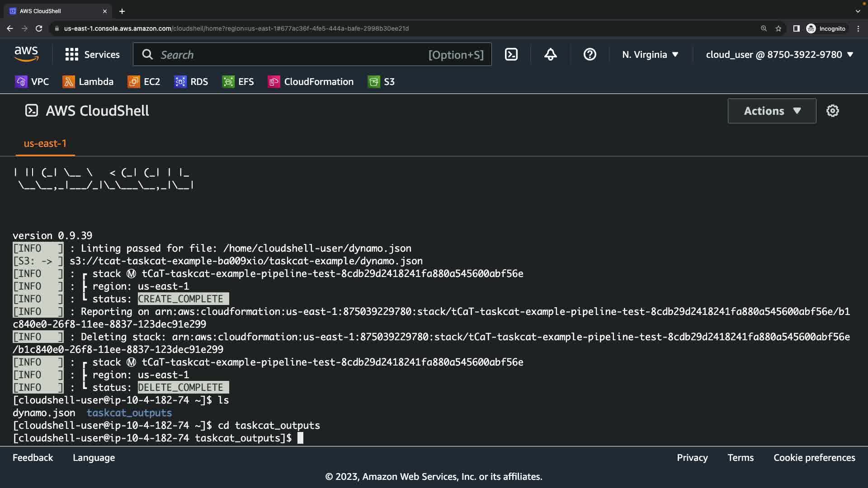The width and height of the screenshot is (868, 488).
Task: Open the EC2 service shortcut
Action: click(144, 82)
